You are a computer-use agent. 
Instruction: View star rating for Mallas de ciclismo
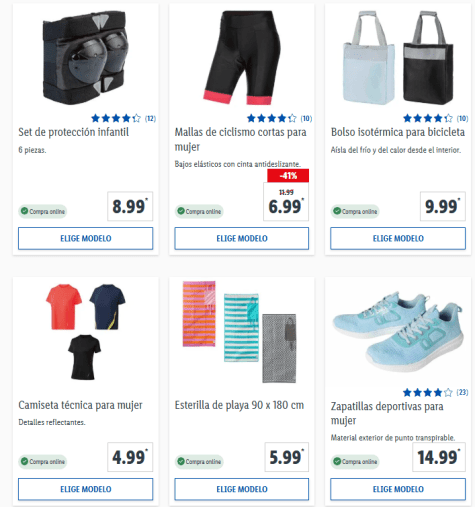pos(279,118)
